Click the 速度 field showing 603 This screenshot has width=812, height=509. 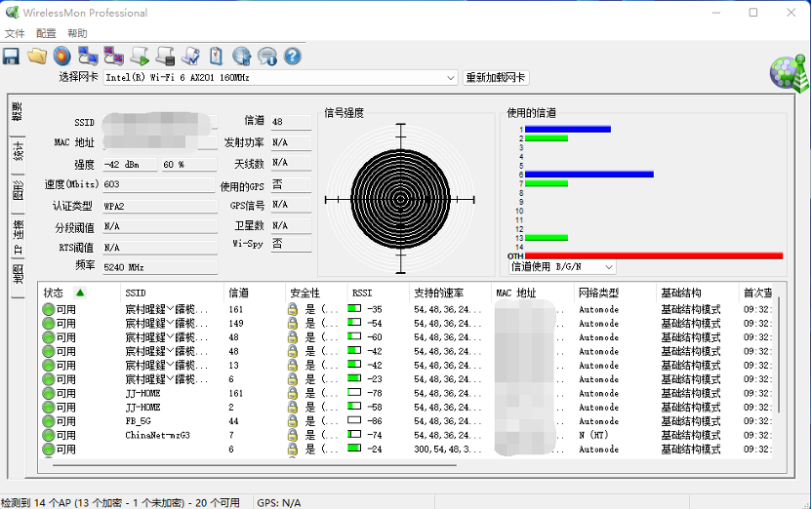(x=158, y=184)
